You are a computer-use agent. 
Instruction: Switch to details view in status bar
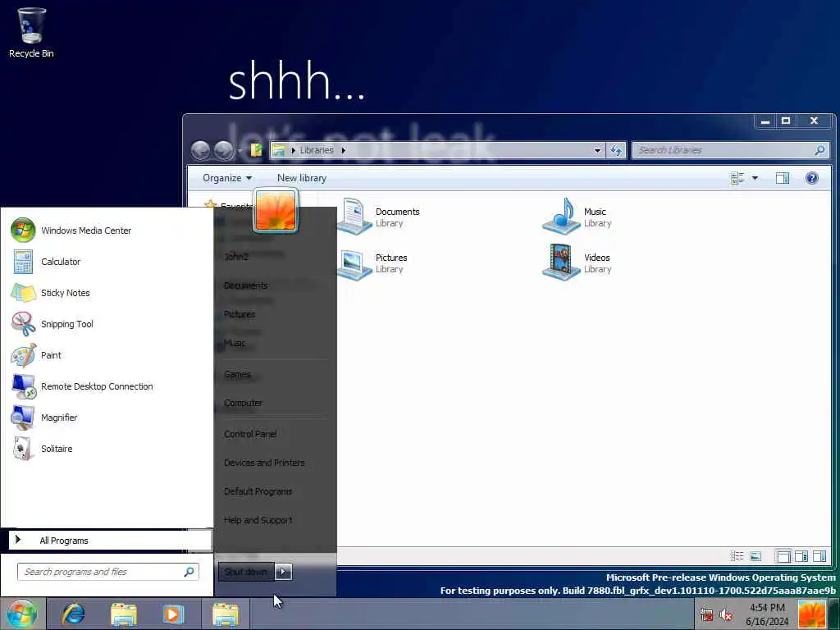[737, 557]
